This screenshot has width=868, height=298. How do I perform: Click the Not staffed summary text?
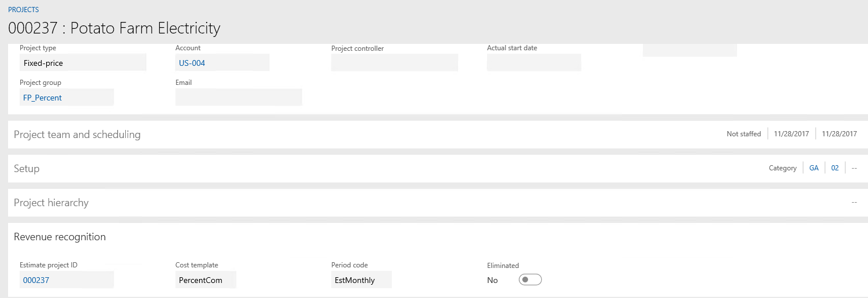(743, 134)
